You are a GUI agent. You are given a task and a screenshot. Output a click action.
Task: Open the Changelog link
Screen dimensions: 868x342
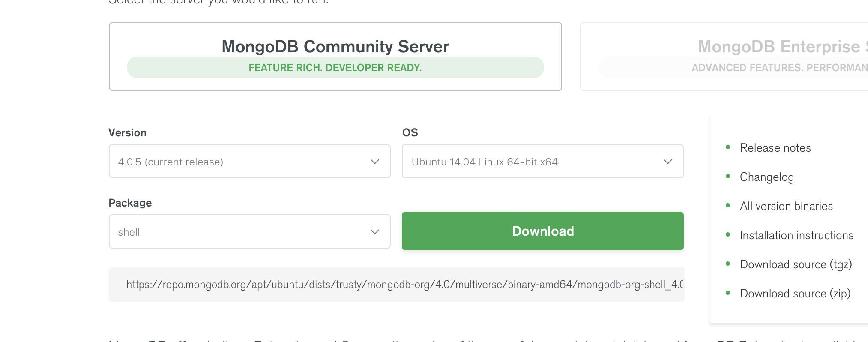pyautogui.click(x=766, y=177)
